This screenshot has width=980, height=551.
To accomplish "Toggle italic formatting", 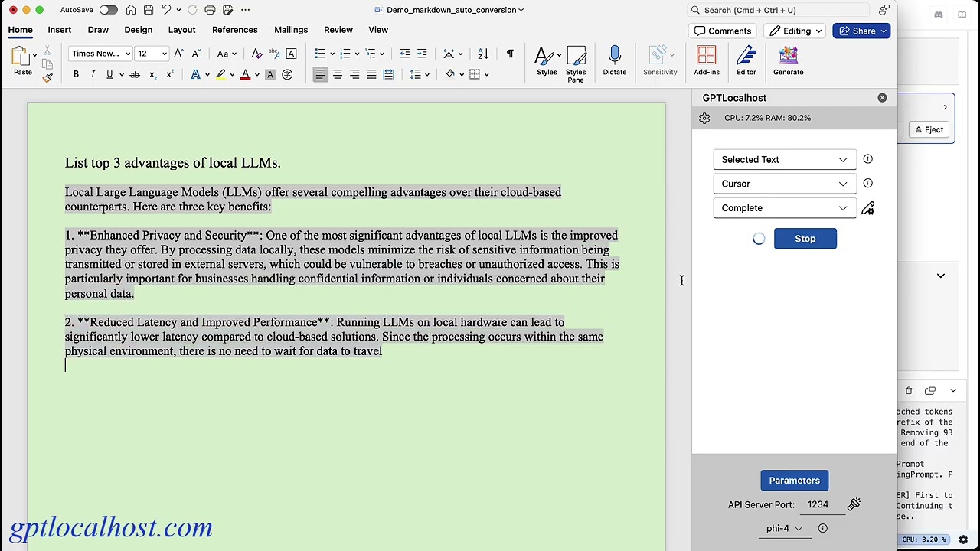I will pyautogui.click(x=93, y=74).
